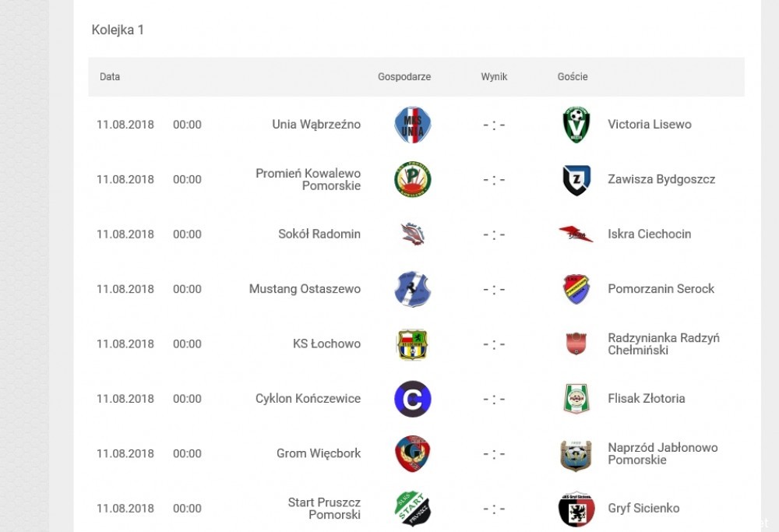Click the Mustang Ostaszewo horse crest
This screenshot has width=779, height=532.
click(412, 289)
